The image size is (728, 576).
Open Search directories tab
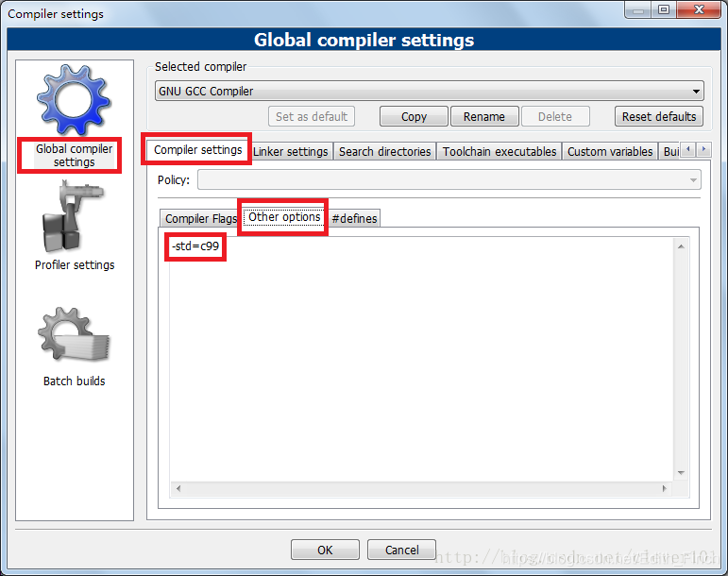point(385,152)
